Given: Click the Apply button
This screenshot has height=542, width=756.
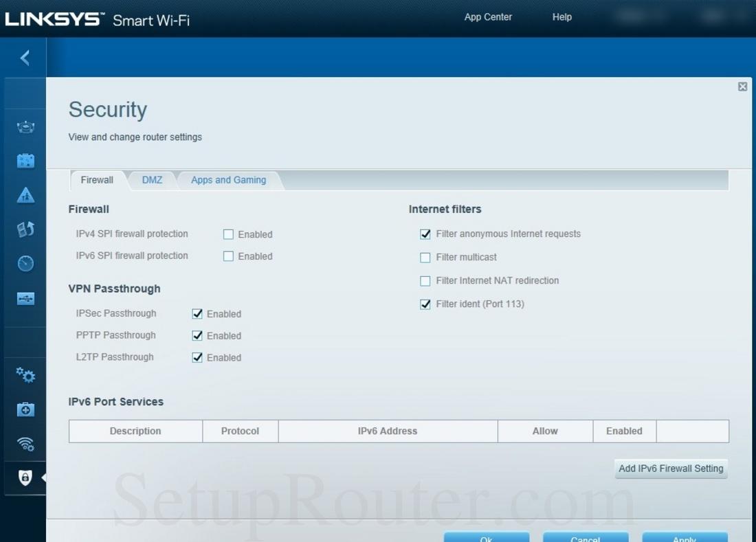Looking at the screenshot, I should (x=685, y=537).
